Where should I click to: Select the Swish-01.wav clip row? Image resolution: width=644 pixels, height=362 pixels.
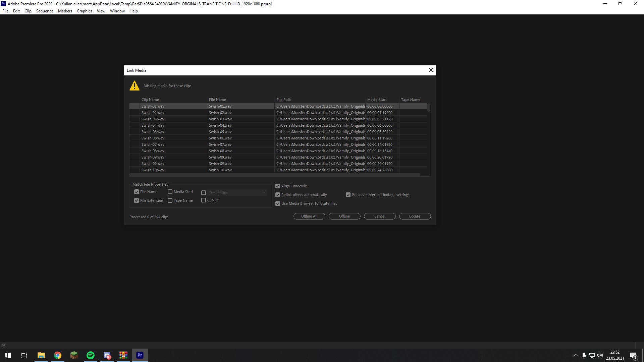[278, 106]
